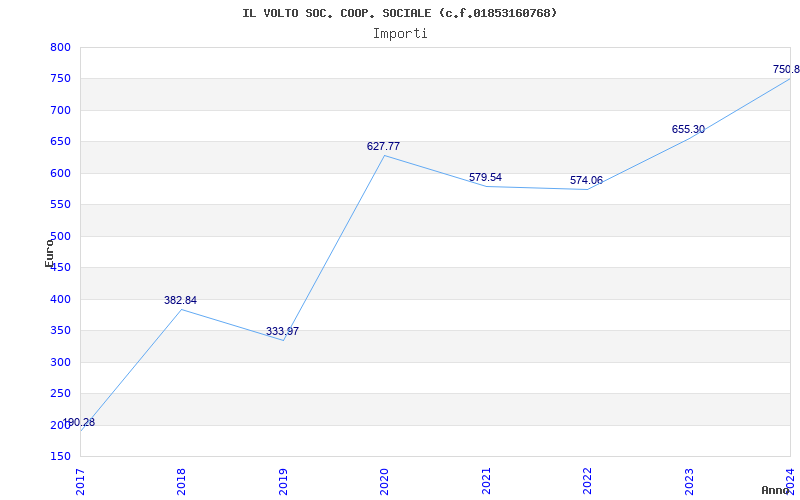Click the 450 y-axis tick label
The width and height of the screenshot is (800, 500).
coord(60,268)
